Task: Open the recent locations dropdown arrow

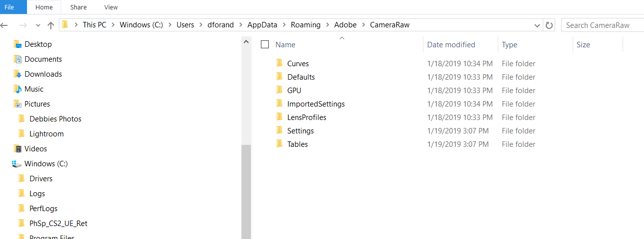Action: click(x=38, y=25)
